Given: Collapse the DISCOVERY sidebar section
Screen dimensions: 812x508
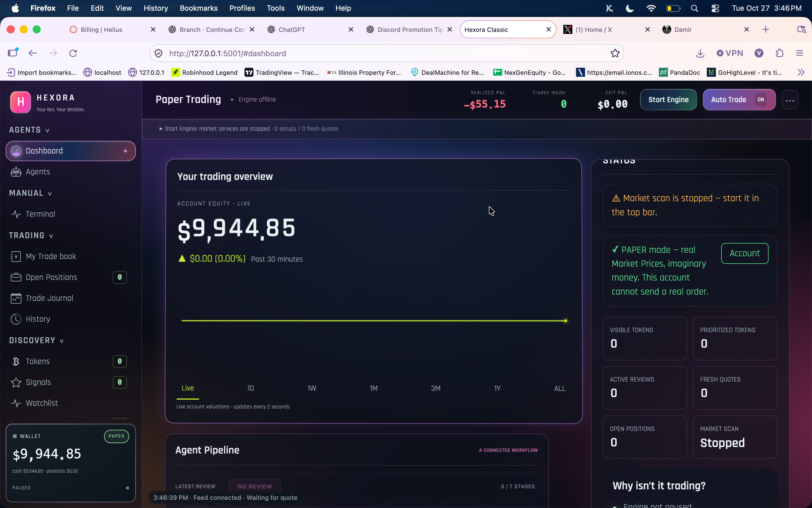Looking at the screenshot, I should click(36, 340).
